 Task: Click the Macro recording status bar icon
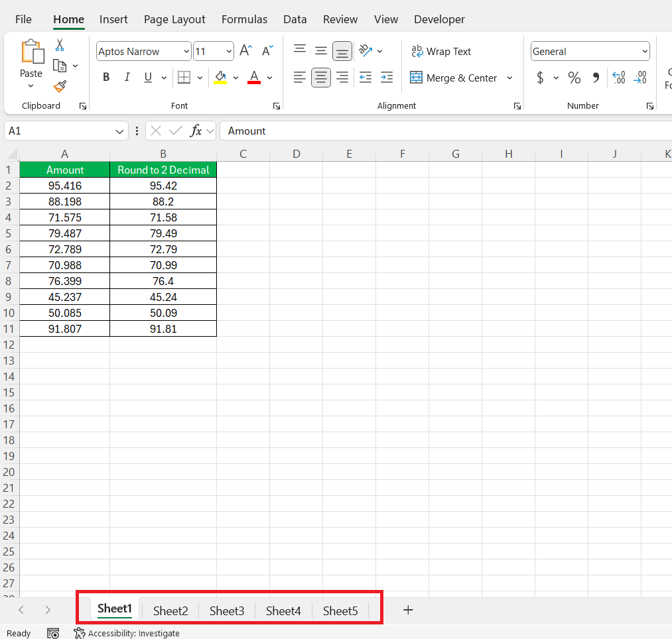click(53, 633)
